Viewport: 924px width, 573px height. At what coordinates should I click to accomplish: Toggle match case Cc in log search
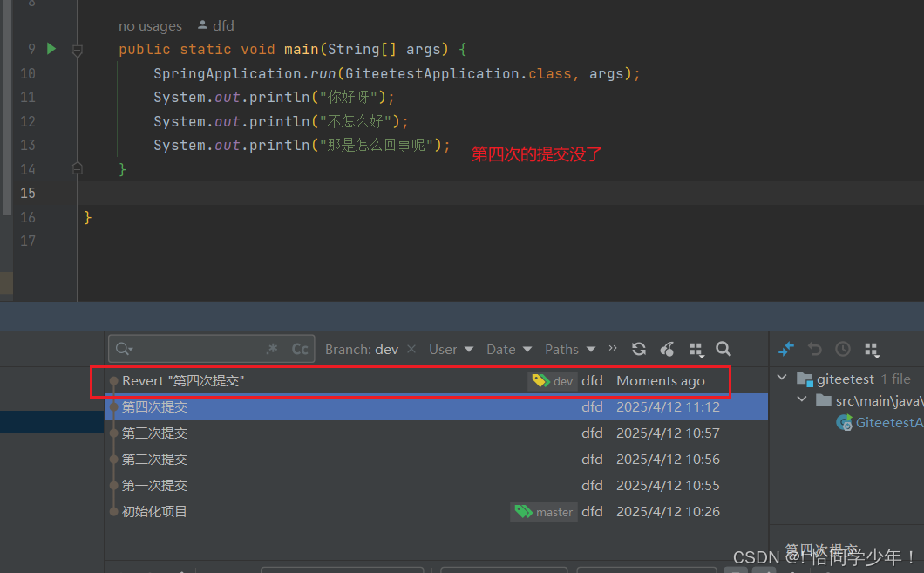300,349
